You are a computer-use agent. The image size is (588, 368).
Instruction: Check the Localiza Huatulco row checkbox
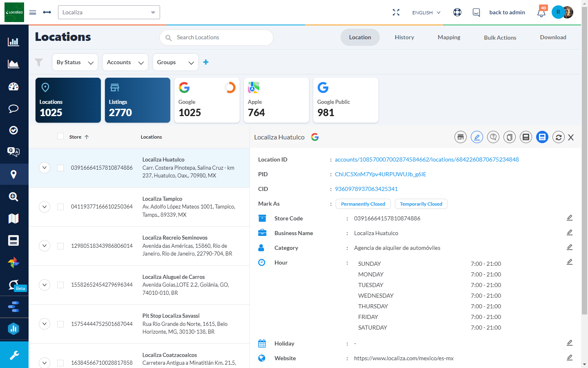[x=60, y=168]
